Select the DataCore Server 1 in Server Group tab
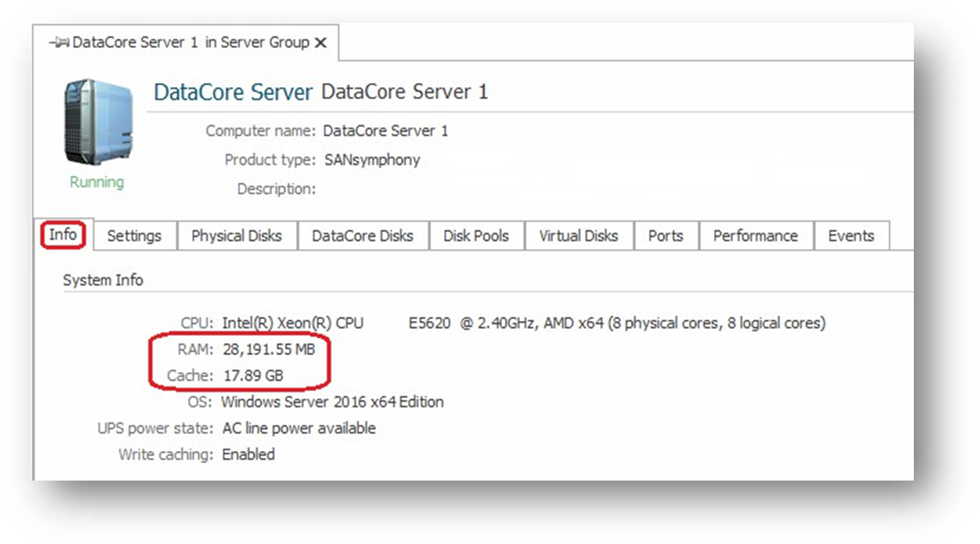Image resolution: width=980 pixels, height=544 pixels. coord(190,42)
